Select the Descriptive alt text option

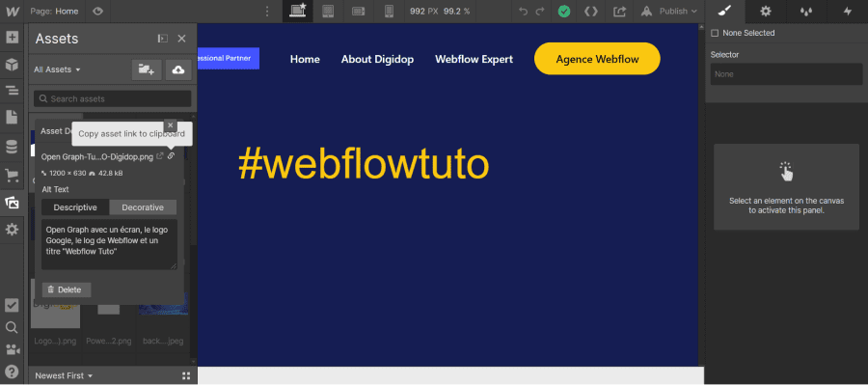[x=75, y=207]
